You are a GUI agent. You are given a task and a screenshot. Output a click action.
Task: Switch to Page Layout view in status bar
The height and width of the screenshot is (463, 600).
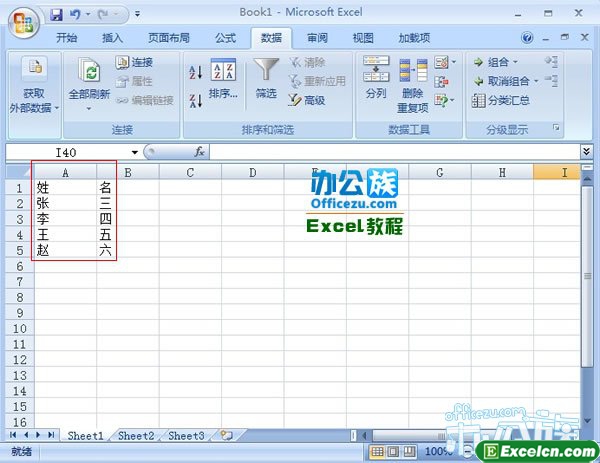(x=393, y=452)
